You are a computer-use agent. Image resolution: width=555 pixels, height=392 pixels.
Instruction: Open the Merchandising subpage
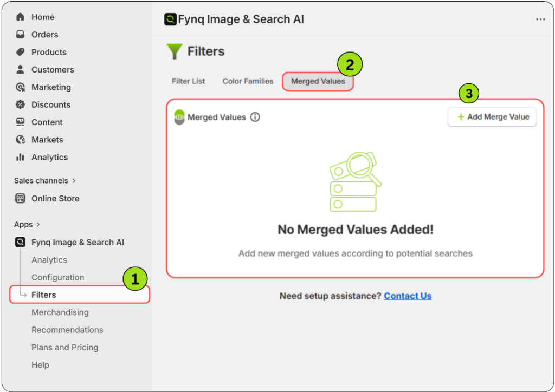tap(60, 312)
